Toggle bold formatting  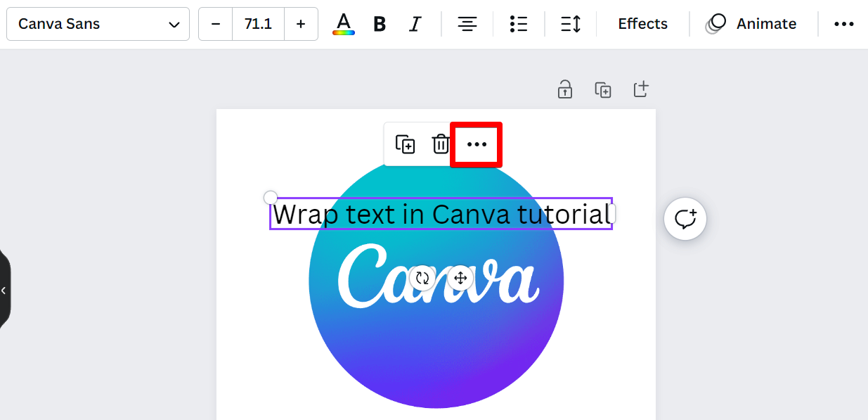[380, 24]
